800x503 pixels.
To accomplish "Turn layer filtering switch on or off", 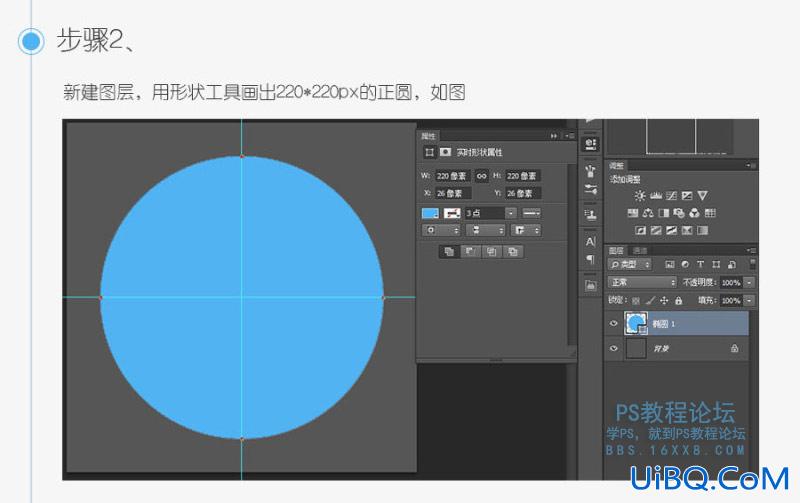I will (x=752, y=264).
